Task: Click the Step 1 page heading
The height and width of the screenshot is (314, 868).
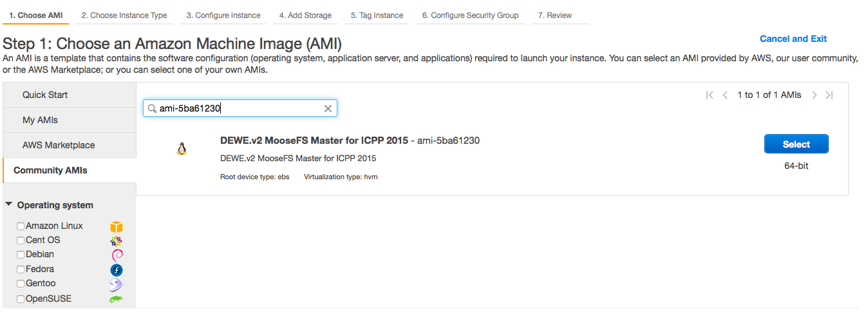Action: click(x=172, y=44)
